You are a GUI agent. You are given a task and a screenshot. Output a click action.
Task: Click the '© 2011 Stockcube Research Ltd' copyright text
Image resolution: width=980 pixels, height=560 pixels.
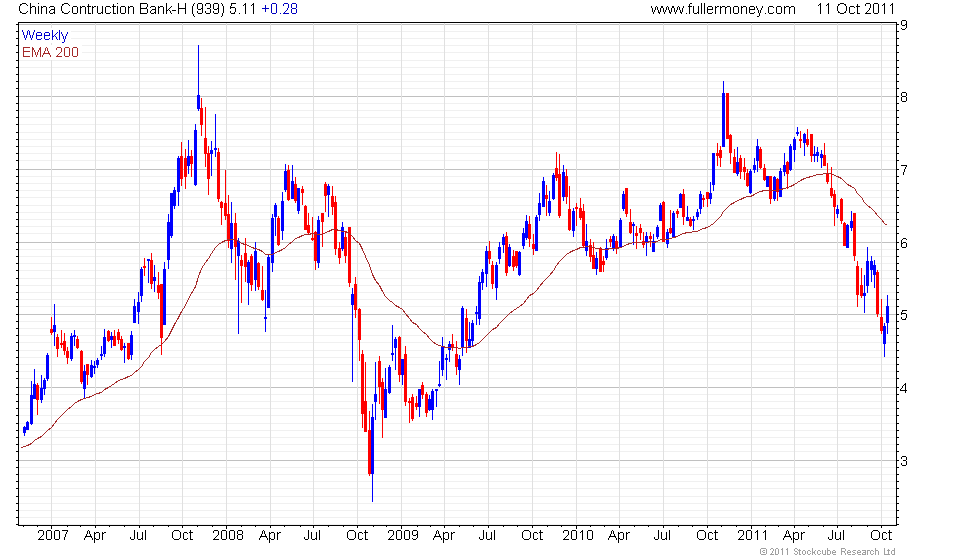coord(828,552)
